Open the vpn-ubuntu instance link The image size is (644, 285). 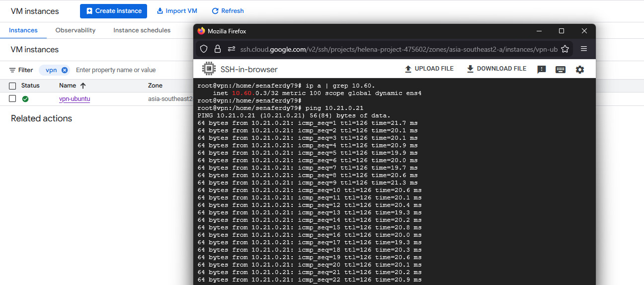tap(75, 98)
